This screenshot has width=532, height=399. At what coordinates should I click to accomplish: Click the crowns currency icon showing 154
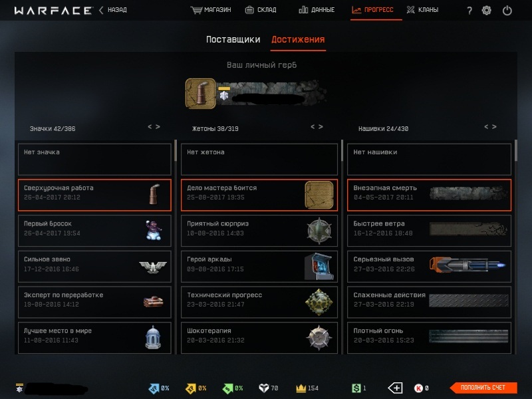tap(301, 388)
